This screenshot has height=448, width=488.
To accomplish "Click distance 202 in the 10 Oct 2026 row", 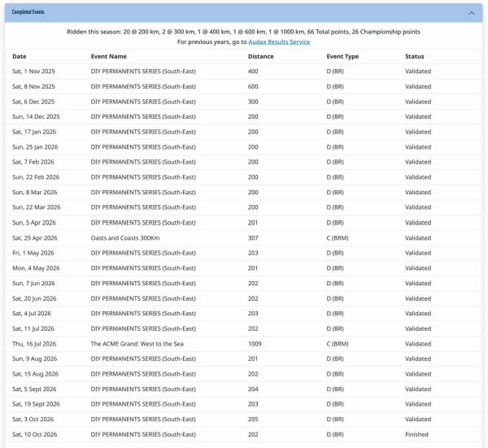I will (253, 435).
